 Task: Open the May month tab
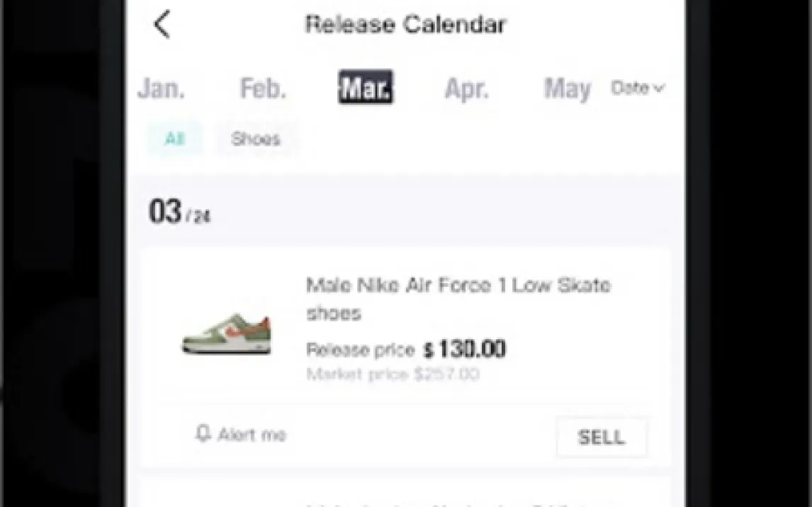pyautogui.click(x=567, y=89)
